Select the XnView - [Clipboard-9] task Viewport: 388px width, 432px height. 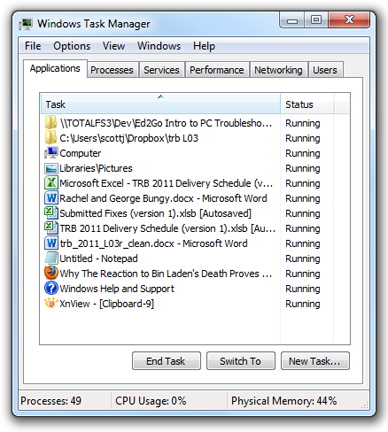[195, 303]
